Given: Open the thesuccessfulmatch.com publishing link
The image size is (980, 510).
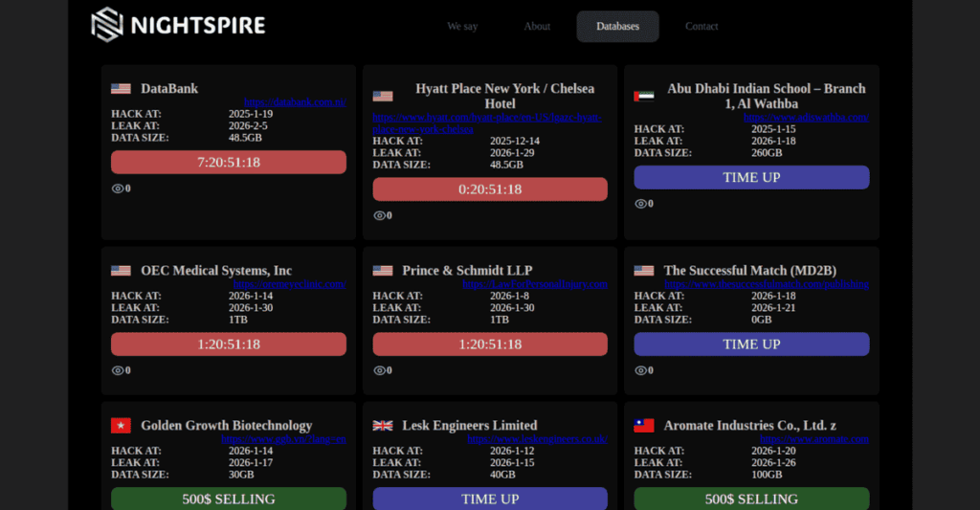Looking at the screenshot, I should pyautogui.click(x=767, y=284).
